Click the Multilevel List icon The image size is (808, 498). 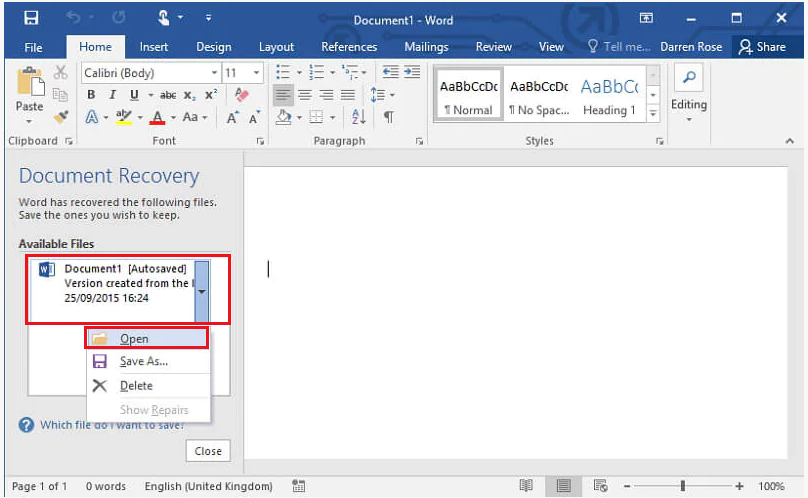pyautogui.click(x=350, y=72)
